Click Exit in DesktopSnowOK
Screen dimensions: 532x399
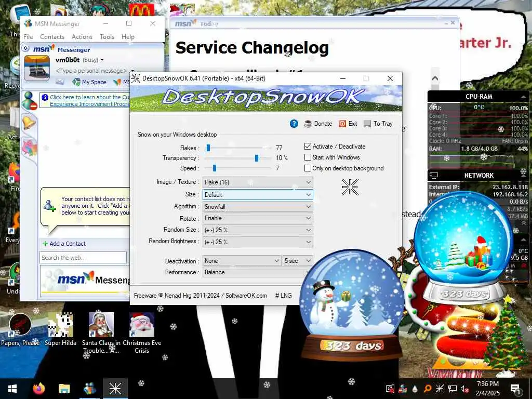[x=348, y=124]
